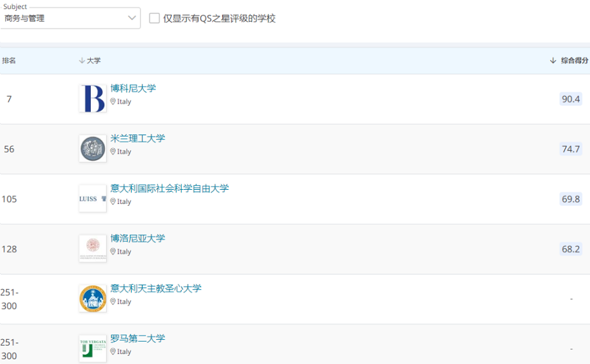Sort by the 综合得分 column header
The height and width of the screenshot is (364, 590).
pyautogui.click(x=575, y=61)
